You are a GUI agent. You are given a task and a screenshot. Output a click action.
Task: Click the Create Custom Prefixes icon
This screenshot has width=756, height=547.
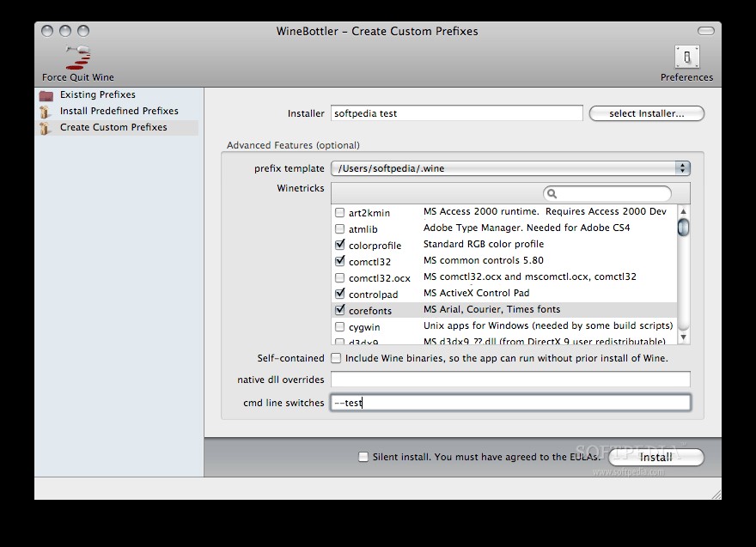pos(45,128)
